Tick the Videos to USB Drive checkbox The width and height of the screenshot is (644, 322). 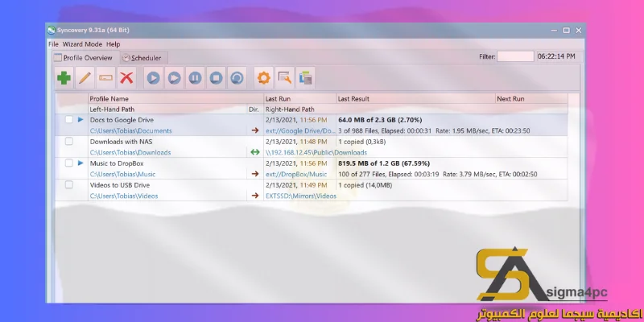coord(69,185)
